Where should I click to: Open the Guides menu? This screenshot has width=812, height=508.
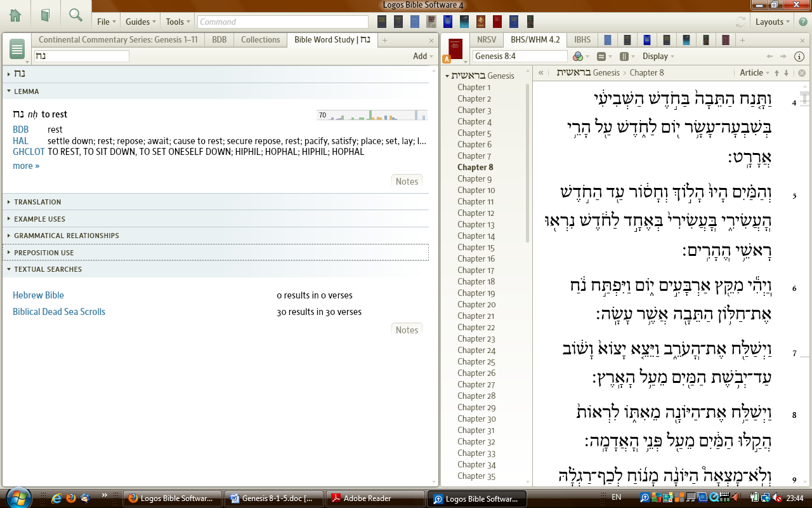tap(141, 22)
